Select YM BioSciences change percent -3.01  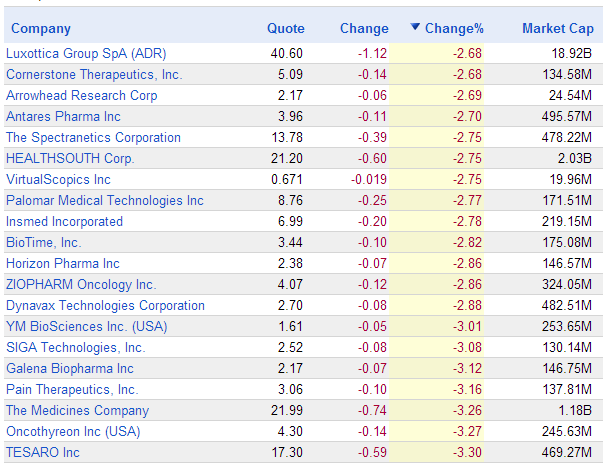tap(467, 326)
